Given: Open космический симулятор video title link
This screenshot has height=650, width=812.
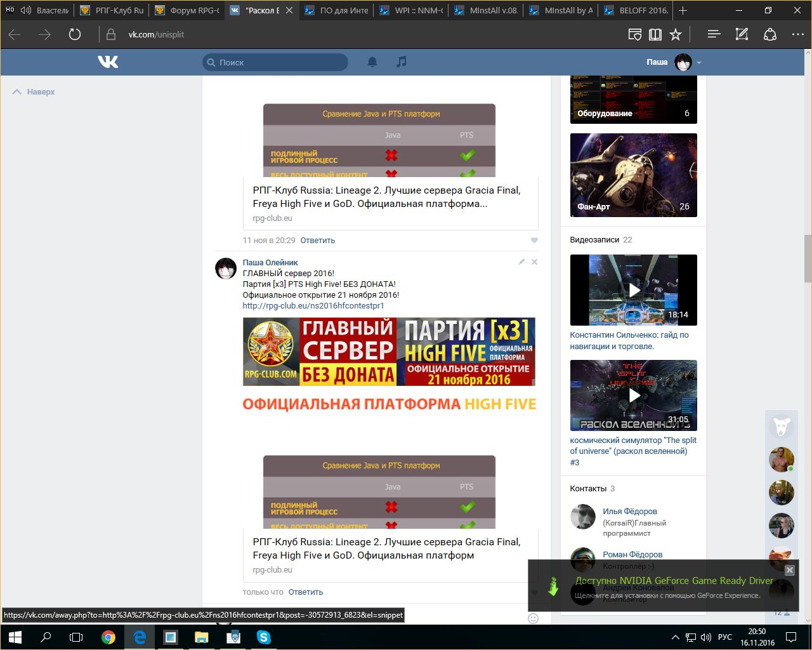Looking at the screenshot, I should pos(632,451).
